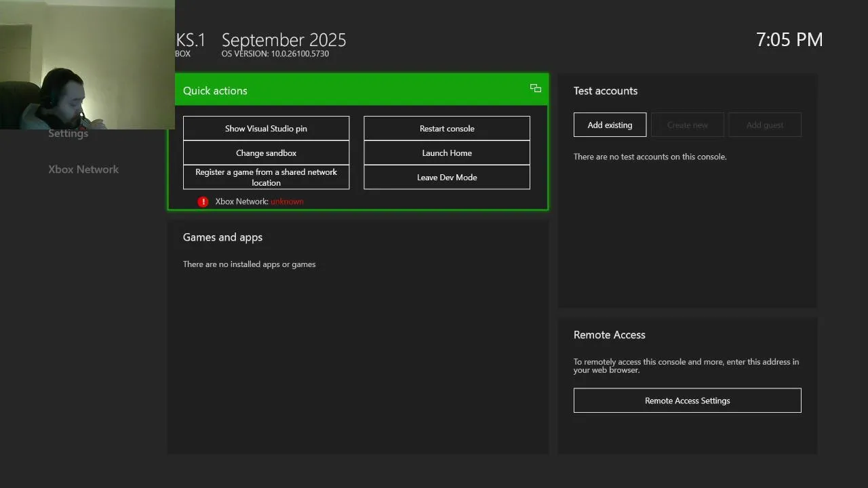Launch Home from Quick actions
Image resolution: width=868 pixels, height=488 pixels.
pyautogui.click(x=447, y=153)
